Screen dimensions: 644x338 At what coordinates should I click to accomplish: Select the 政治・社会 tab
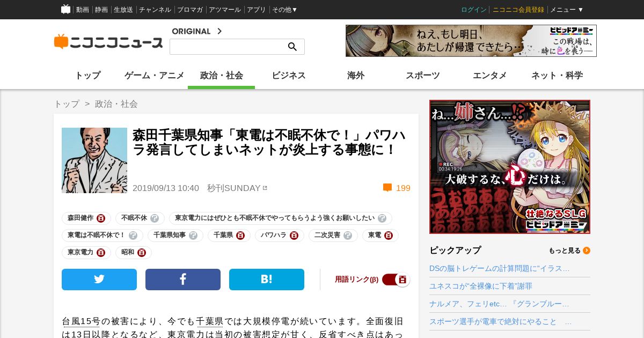click(x=222, y=76)
